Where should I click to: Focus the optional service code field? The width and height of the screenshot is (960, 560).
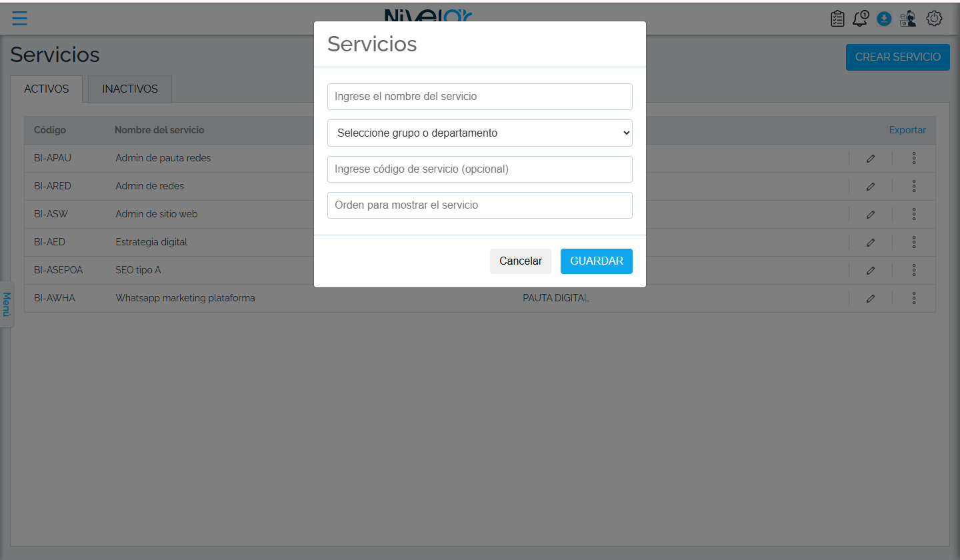pyautogui.click(x=480, y=169)
